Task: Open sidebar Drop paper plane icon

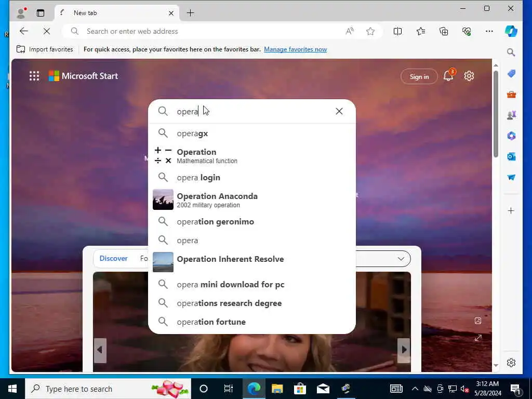Action: point(511,178)
